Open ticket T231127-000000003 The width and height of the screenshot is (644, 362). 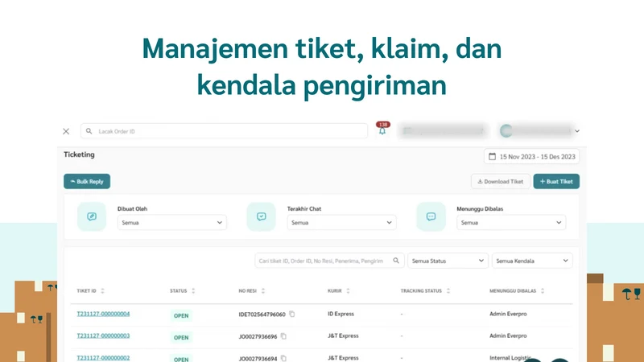[103, 335]
